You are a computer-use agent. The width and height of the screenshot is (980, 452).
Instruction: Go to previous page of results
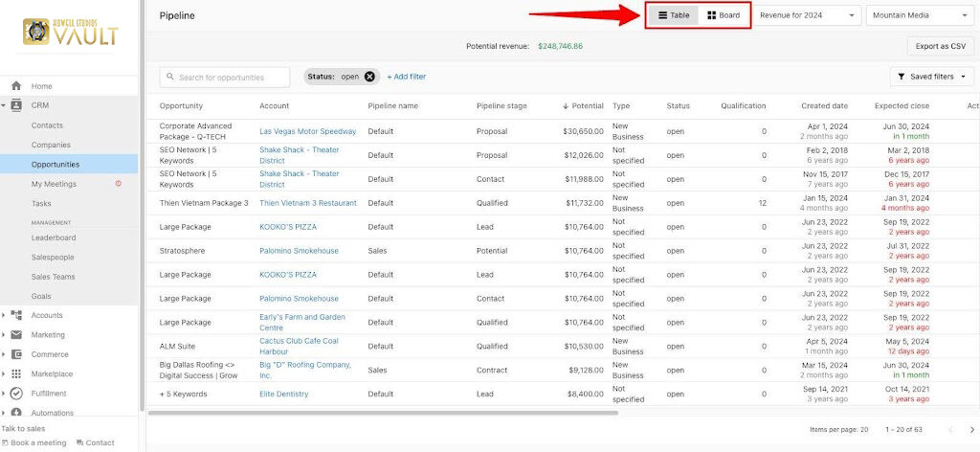(x=951, y=429)
